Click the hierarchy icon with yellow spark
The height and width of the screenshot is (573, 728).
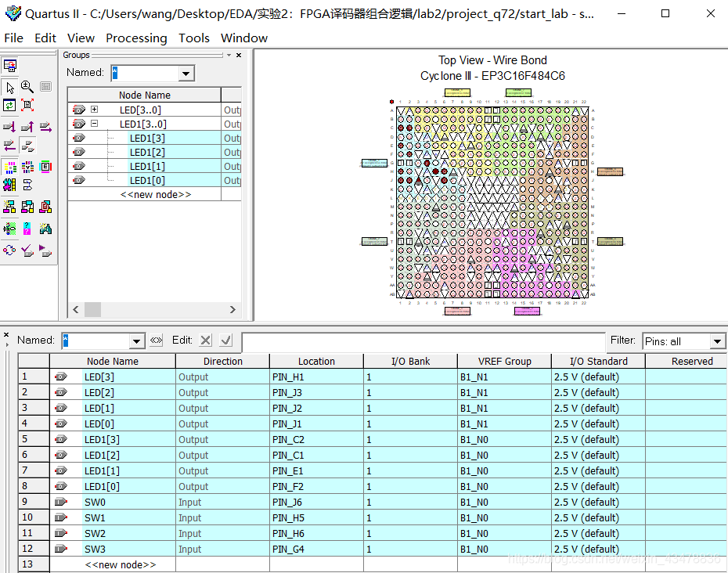(x=9, y=207)
